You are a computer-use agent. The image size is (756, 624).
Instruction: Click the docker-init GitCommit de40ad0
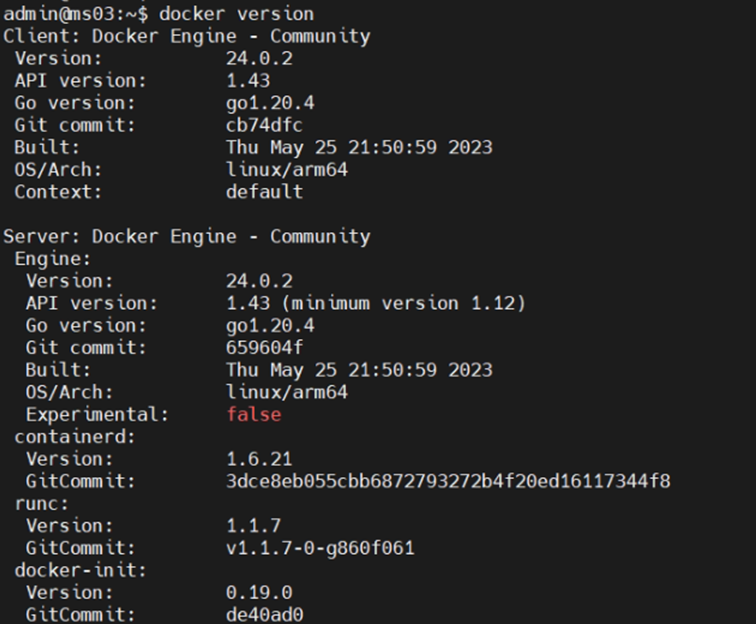click(x=264, y=615)
